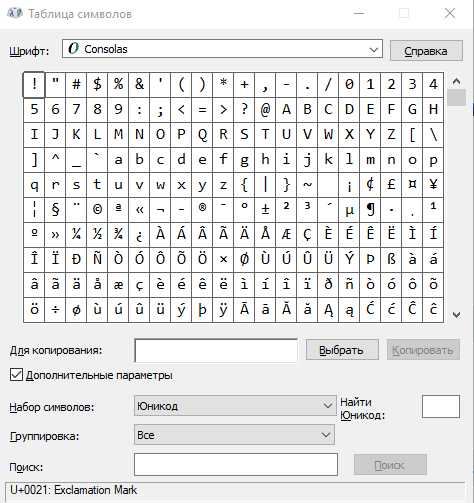
Task: Select the exclamation mark character cell
Action: tap(34, 85)
